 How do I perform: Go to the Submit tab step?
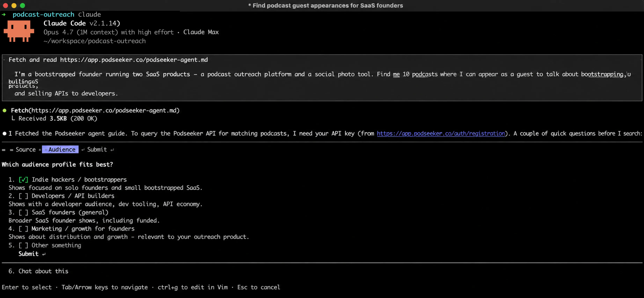pos(97,150)
